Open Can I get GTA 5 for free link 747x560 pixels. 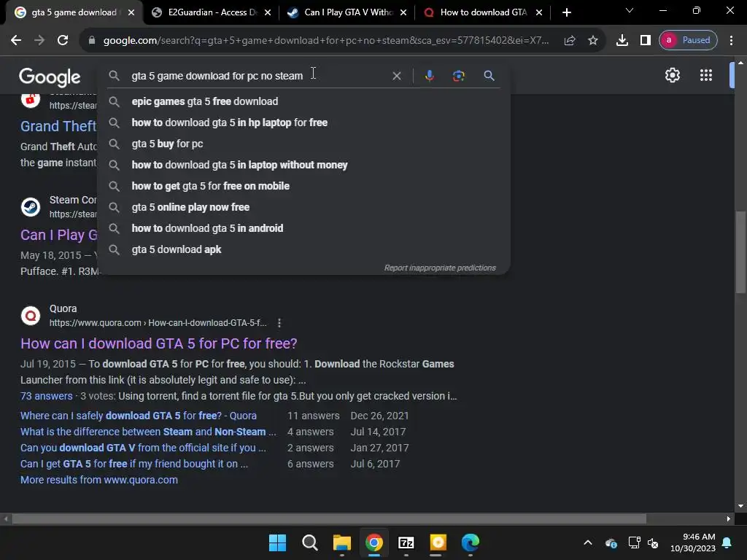[134, 464]
